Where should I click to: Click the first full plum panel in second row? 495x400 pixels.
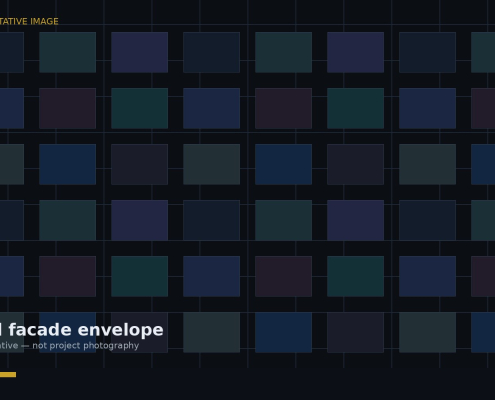point(68,108)
